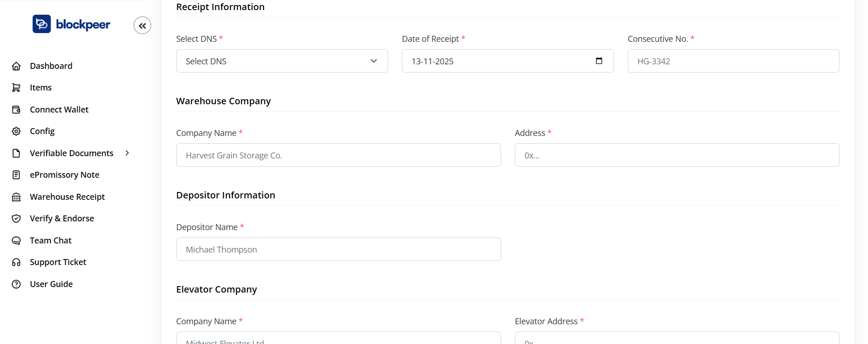
Task: Focus the Consecutive No. input
Action: (733, 61)
